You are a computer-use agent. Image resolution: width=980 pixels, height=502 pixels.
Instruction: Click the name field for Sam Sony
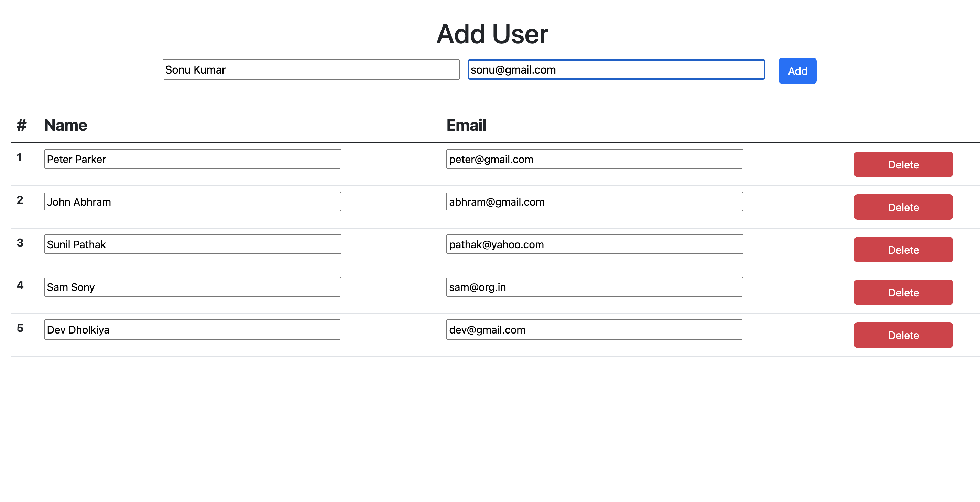[192, 286]
